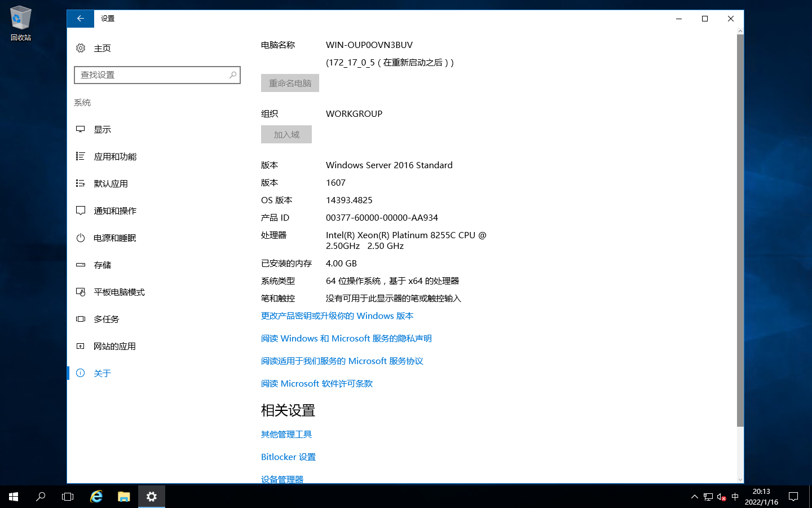Image resolution: width=812 pixels, height=508 pixels.
Task: Select the Apps for websites icon
Action: (x=81, y=346)
